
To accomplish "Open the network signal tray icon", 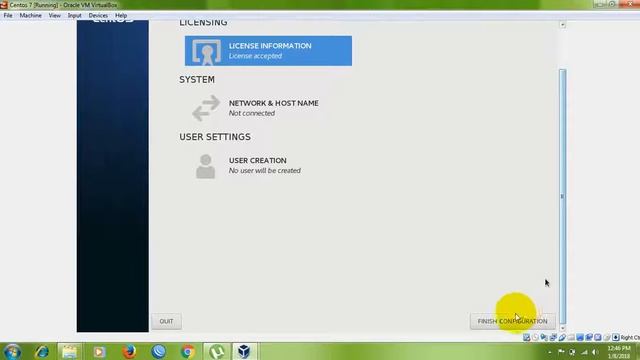I will click(x=584, y=352).
